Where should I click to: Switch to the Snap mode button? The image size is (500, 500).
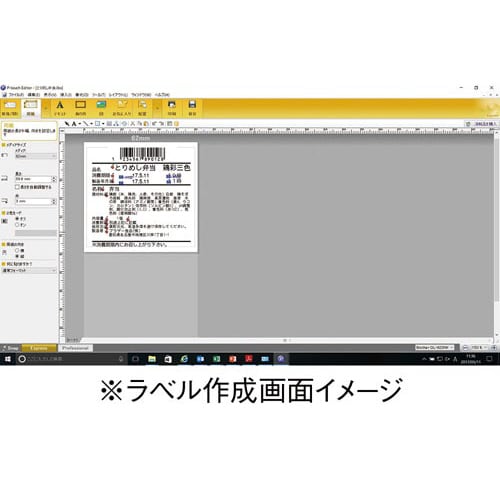pyautogui.click(x=11, y=348)
